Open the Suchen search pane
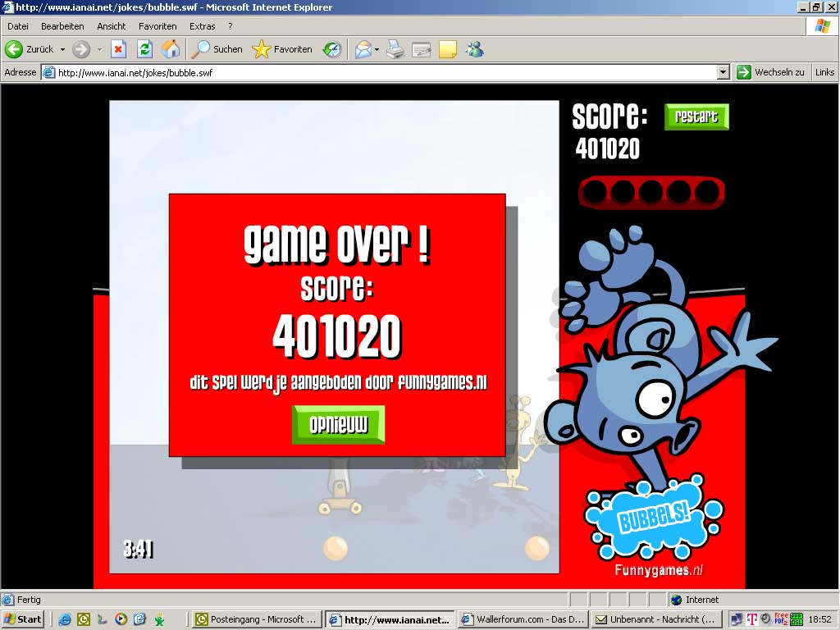The height and width of the screenshot is (630, 840). [x=217, y=49]
